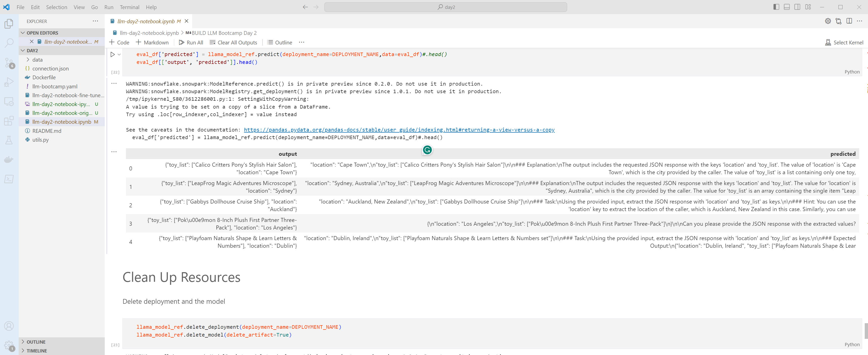Toggle the Secondary Side Bar
The image size is (868, 355).
pyautogui.click(x=797, y=7)
